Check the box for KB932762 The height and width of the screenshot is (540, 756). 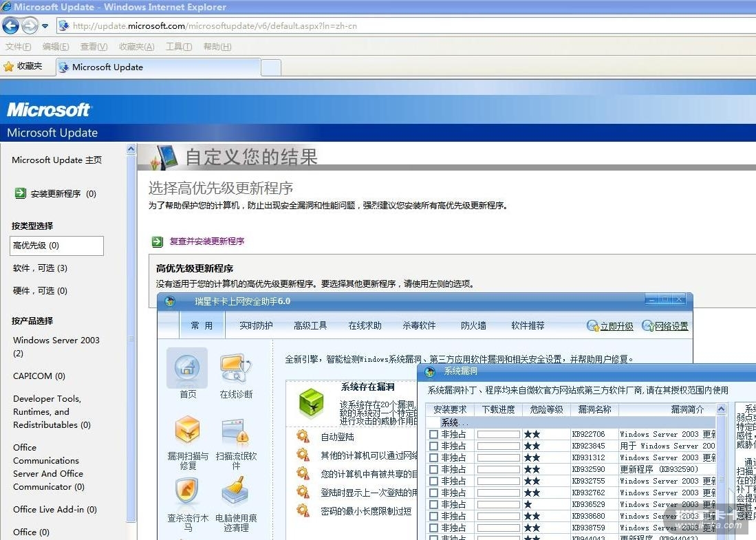[433, 493]
